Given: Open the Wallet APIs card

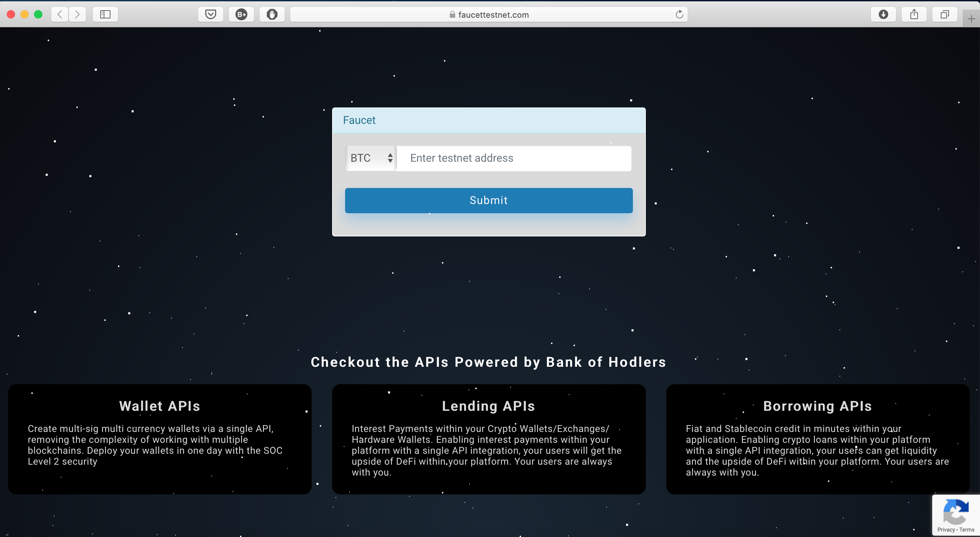Looking at the screenshot, I should pyautogui.click(x=159, y=439).
